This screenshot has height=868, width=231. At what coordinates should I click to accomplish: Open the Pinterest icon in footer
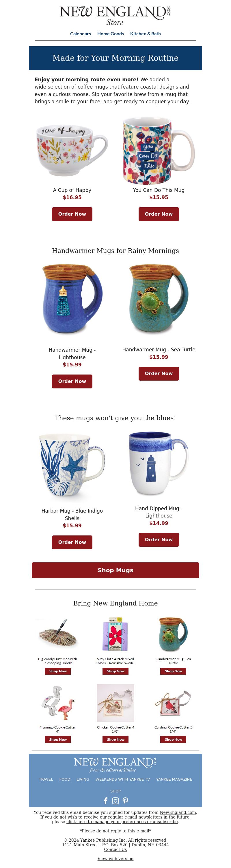coord(125,801)
